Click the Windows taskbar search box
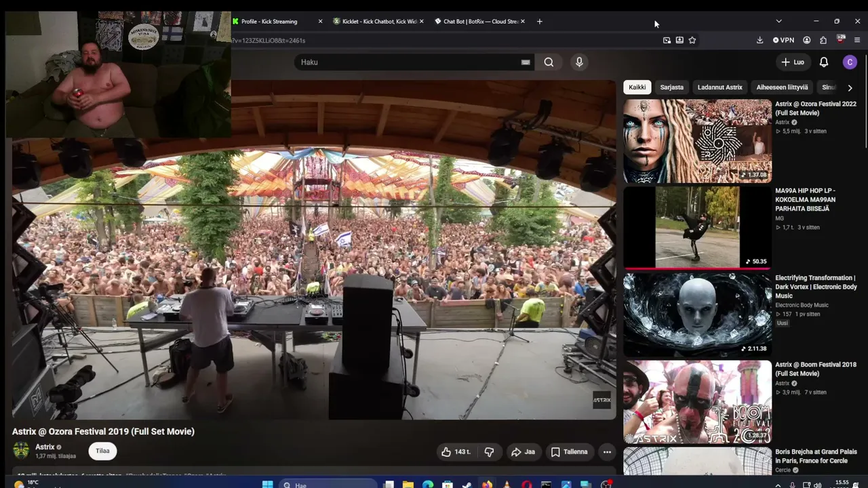 [x=328, y=485]
